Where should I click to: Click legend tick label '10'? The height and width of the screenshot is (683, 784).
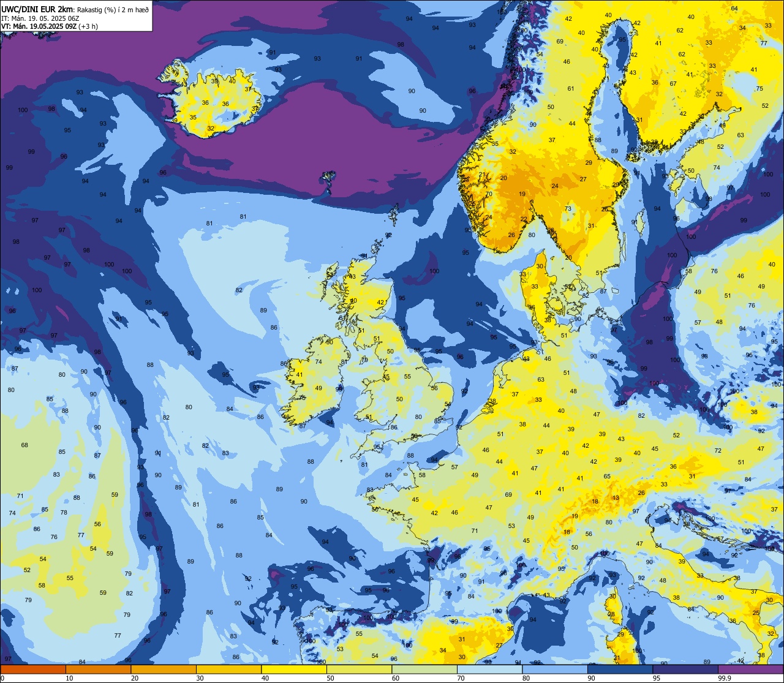click(69, 678)
